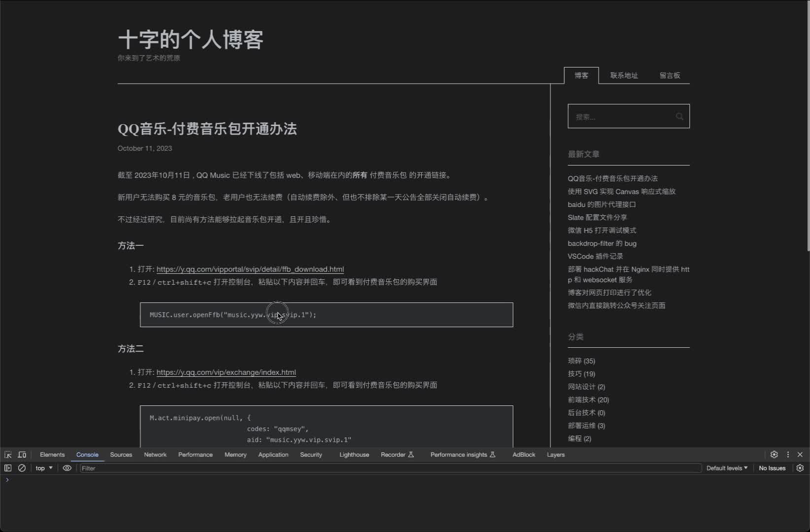This screenshot has width=810, height=532.
Task: Click the search magnifier icon in blog sidebar
Action: (679, 116)
